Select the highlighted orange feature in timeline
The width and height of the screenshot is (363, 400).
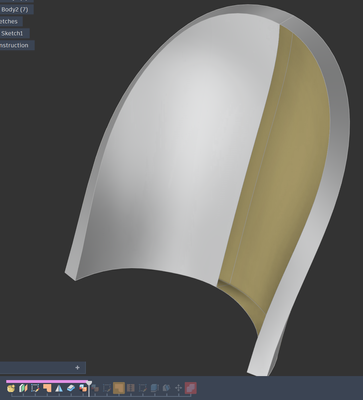119,388
